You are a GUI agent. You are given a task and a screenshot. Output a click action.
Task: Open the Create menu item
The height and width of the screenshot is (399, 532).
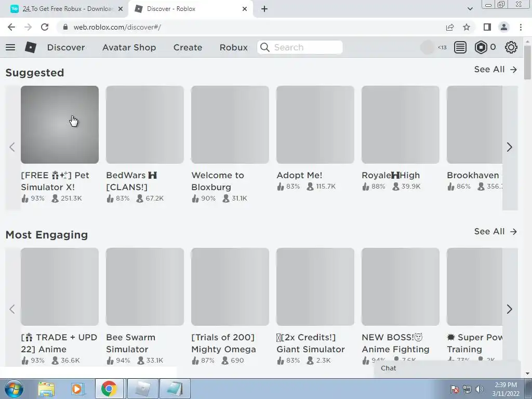point(188,47)
